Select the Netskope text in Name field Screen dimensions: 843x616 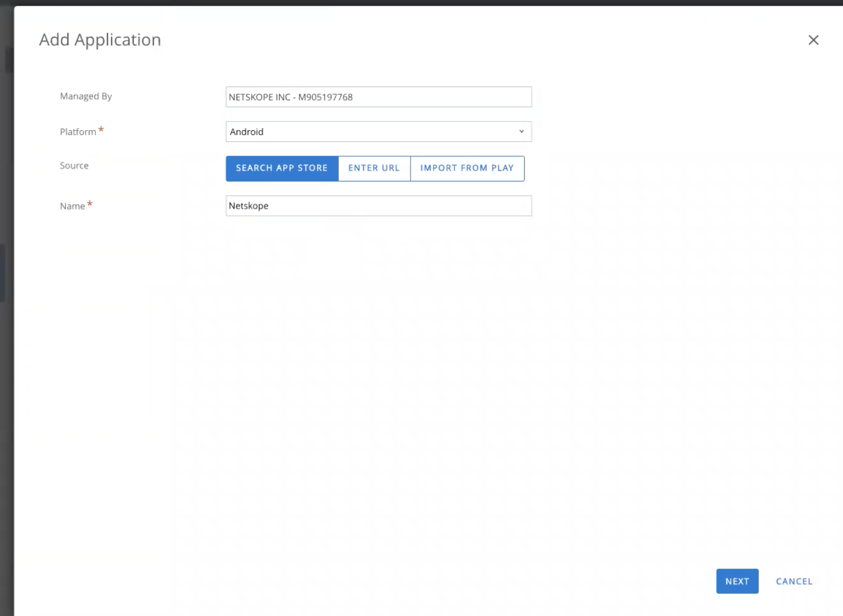coord(248,206)
